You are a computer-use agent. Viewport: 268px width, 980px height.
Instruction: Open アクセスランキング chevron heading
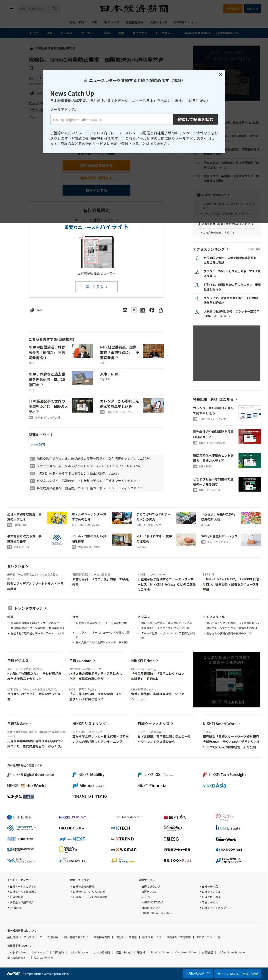pos(211,249)
